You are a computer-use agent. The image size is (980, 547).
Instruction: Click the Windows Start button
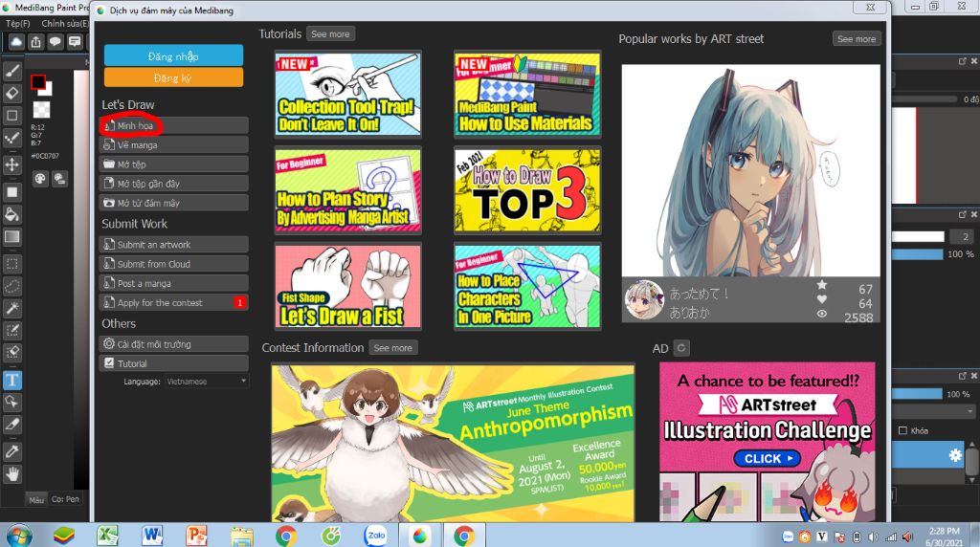point(19,536)
